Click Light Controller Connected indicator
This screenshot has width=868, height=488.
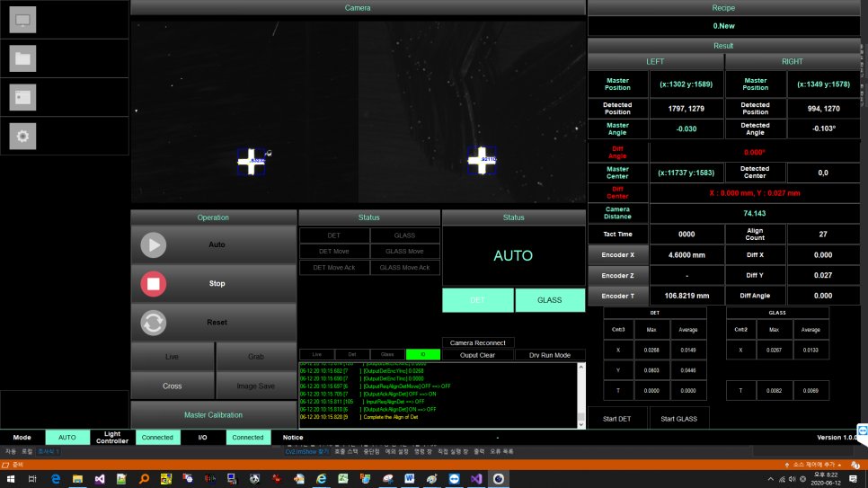tap(157, 438)
